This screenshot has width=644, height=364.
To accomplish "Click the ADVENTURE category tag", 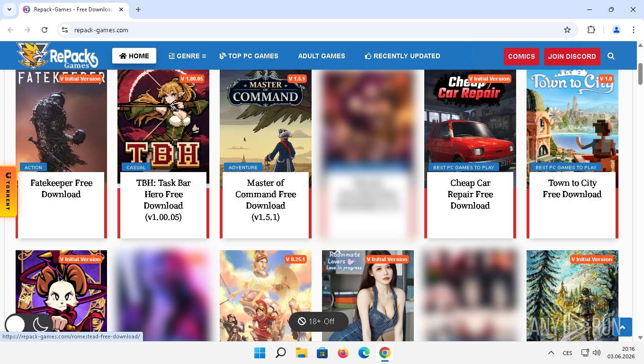I will click(243, 167).
